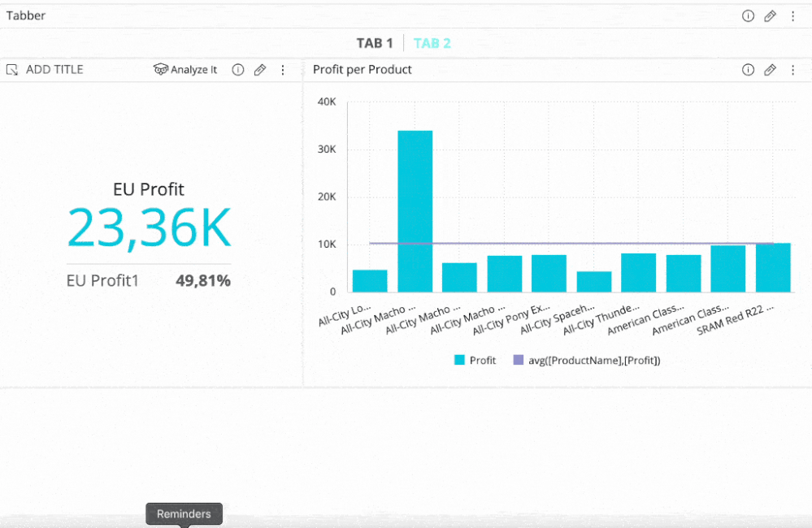
Task: Edit the EU Profit indicator widget
Action: [260, 70]
